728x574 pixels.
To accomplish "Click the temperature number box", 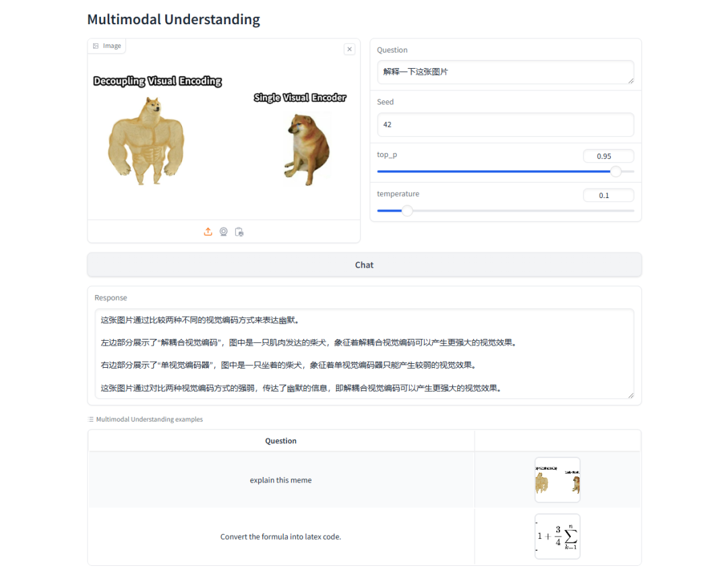I will pos(608,195).
